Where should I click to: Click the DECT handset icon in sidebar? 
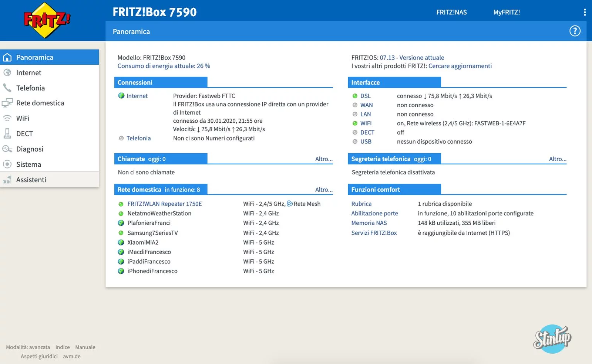click(x=7, y=133)
